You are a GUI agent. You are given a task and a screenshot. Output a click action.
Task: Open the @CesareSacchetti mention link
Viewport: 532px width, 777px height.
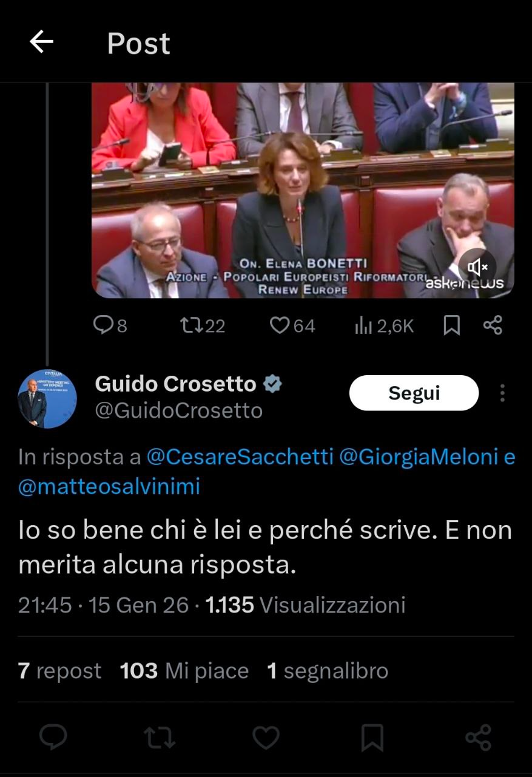pos(240,457)
